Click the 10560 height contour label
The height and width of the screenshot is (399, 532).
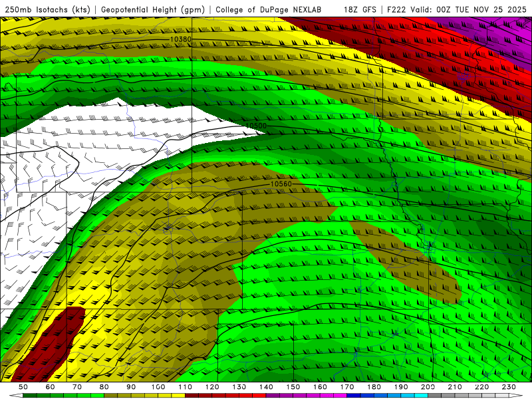[281, 184]
